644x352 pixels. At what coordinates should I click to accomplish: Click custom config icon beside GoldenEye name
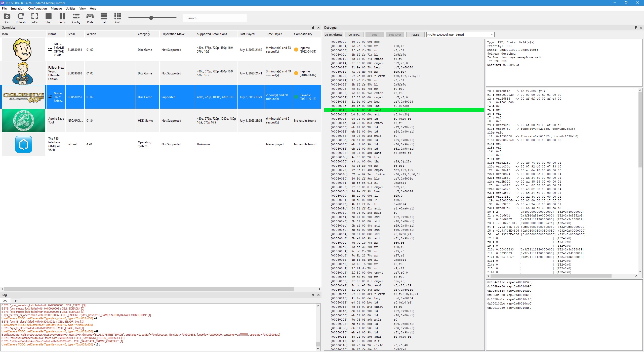(x=50, y=97)
